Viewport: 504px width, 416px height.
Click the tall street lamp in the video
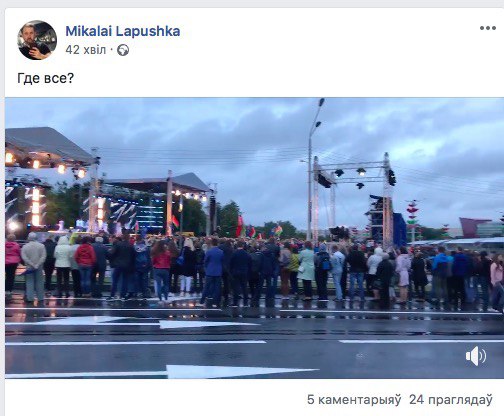[x=313, y=168]
